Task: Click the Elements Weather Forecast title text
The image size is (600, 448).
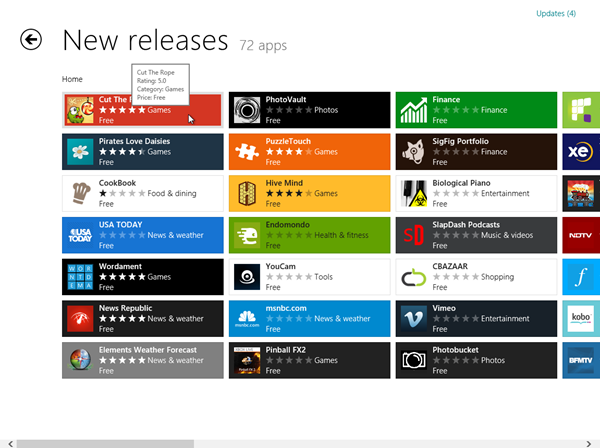Action: [148, 350]
